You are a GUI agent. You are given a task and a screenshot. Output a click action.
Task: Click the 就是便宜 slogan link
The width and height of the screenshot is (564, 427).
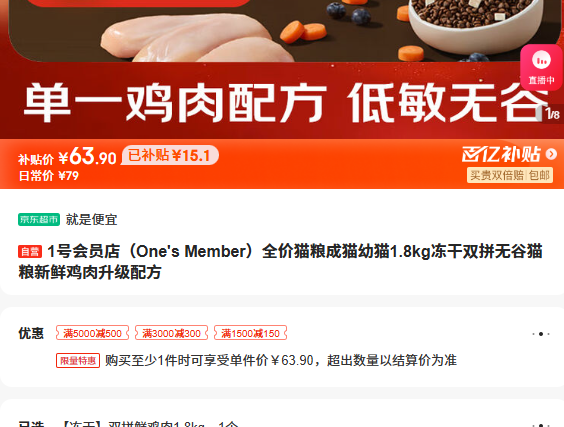coord(91,219)
